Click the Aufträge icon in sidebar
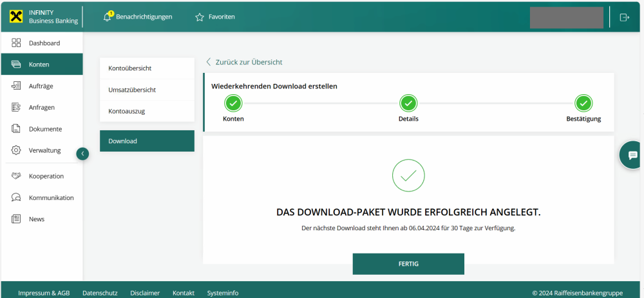This screenshot has height=298, width=644. (16, 86)
